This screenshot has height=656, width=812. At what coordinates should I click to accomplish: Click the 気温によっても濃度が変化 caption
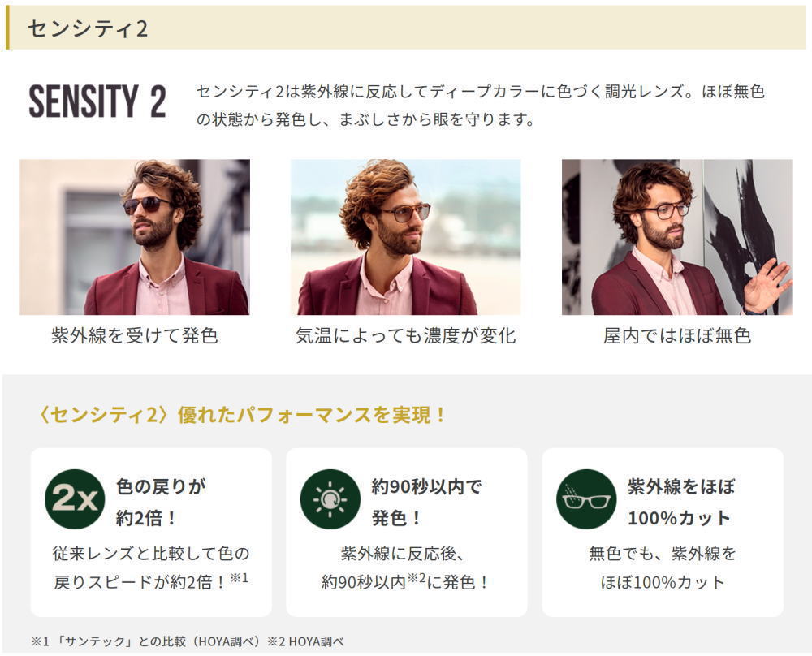tap(405, 335)
